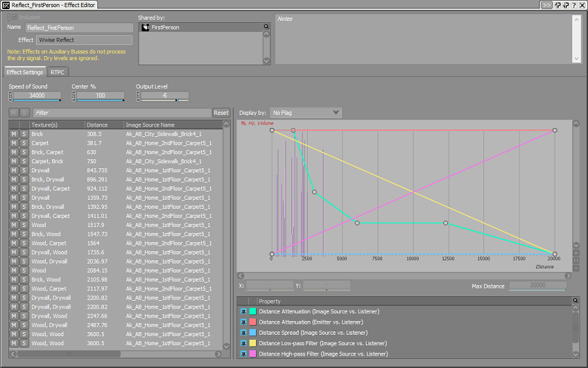This screenshot has width=588, height=368.
Task: Solo the Carpet 381.7 row
Action: point(24,143)
